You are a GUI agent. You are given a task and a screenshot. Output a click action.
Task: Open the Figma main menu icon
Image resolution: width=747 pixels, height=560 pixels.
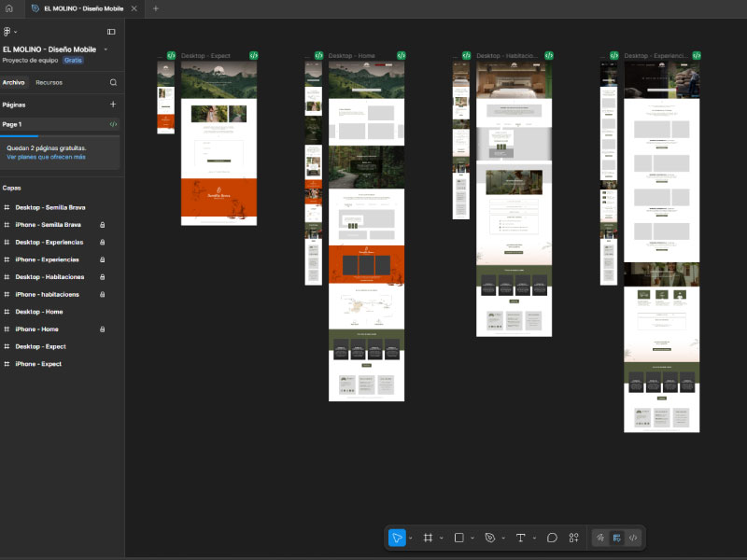point(7,32)
